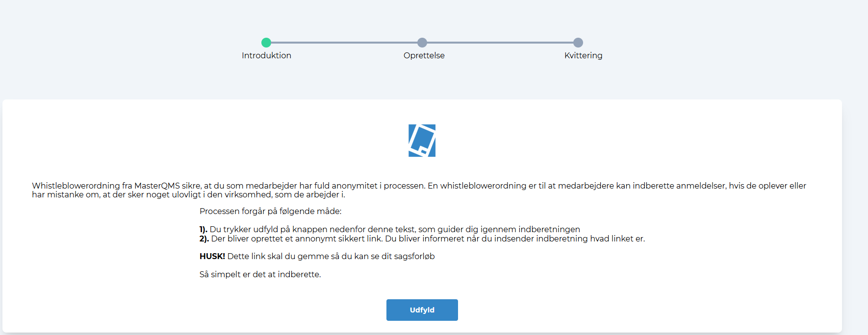
Task: Select the Introduktion step label
Action: point(266,56)
